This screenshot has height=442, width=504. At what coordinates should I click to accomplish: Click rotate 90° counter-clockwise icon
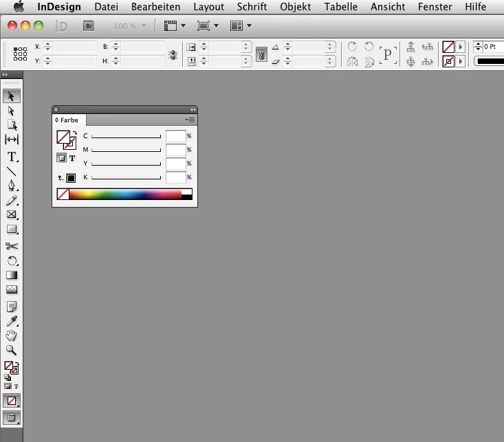(369, 46)
